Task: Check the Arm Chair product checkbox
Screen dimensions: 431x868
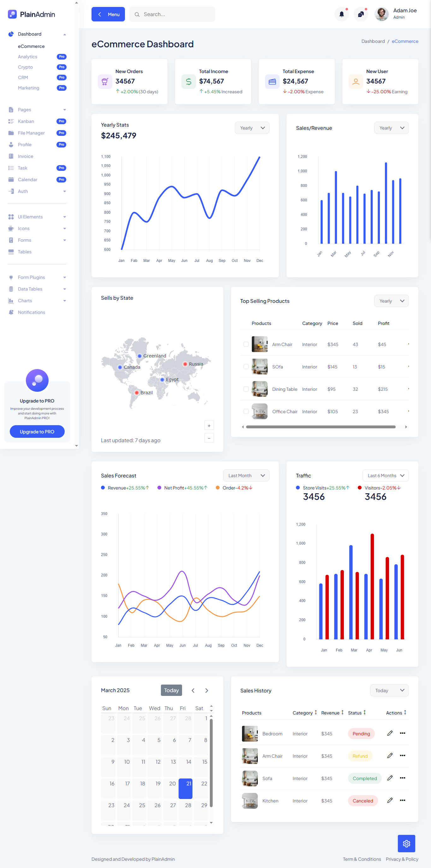Action: [x=246, y=344]
